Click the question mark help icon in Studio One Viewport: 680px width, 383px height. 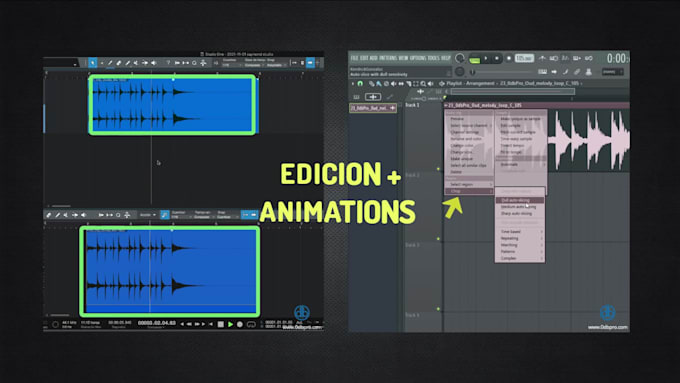point(168,63)
